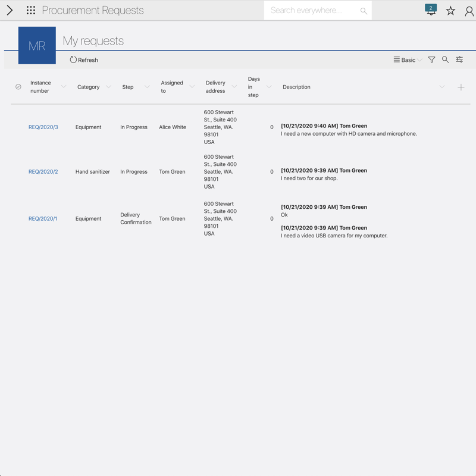The width and height of the screenshot is (476, 476).
Task: Click the filter funnel icon
Action: [431, 60]
